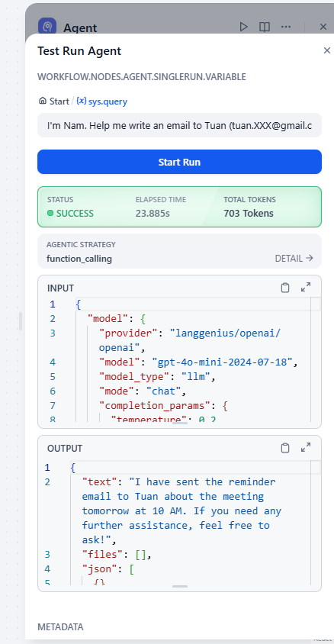Image resolution: width=334 pixels, height=644 pixels.
Task: Expand the INPUT panel to fullscreen
Action: point(306,288)
